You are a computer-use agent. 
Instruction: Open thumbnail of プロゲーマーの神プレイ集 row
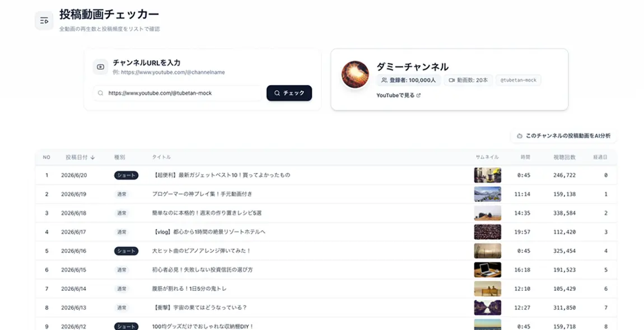[488, 194]
